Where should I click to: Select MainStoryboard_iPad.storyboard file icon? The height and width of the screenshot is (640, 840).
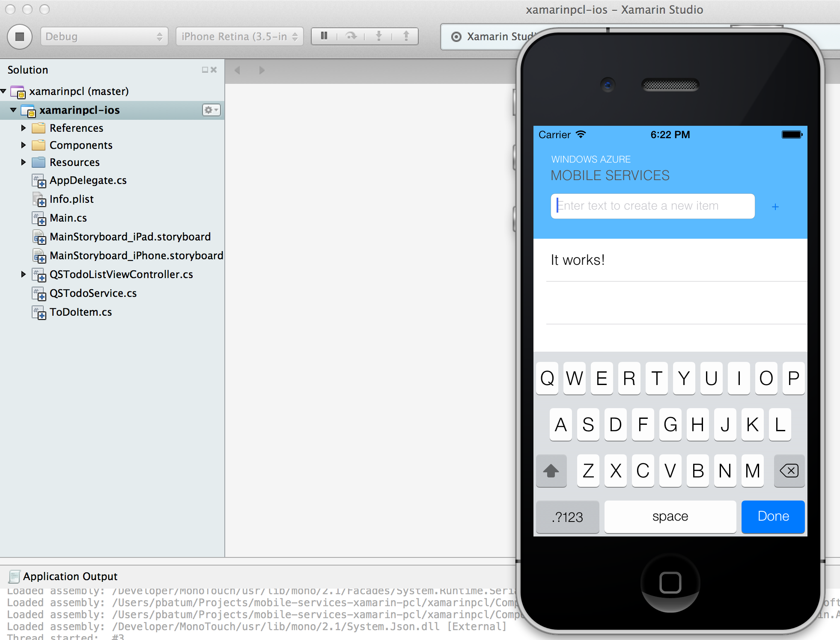pos(39,237)
